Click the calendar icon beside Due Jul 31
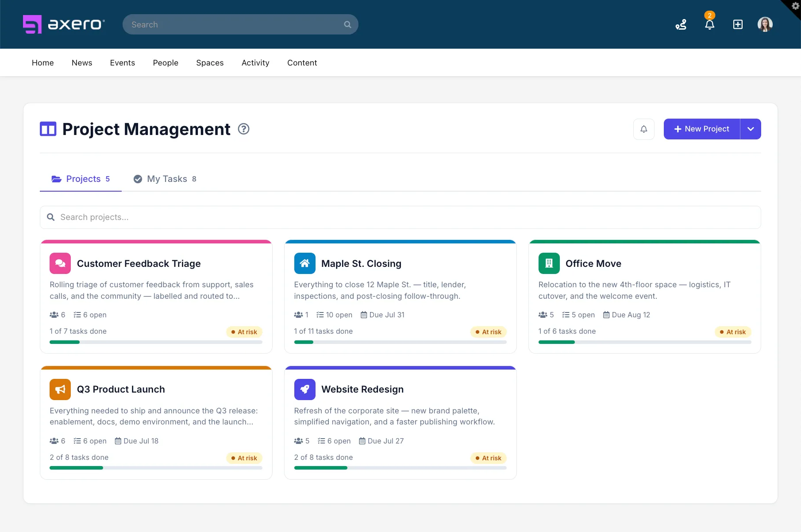This screenshot has width=801, height=532. 364,315
